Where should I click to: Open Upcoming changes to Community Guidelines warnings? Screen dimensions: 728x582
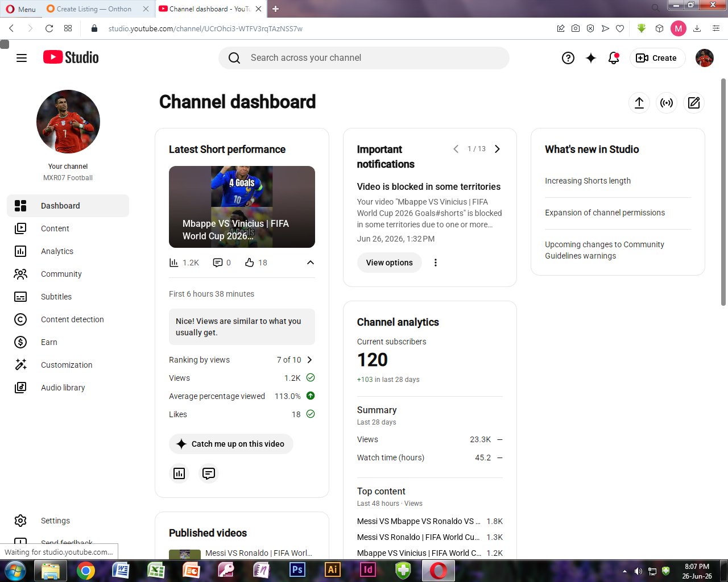[605, 250]
